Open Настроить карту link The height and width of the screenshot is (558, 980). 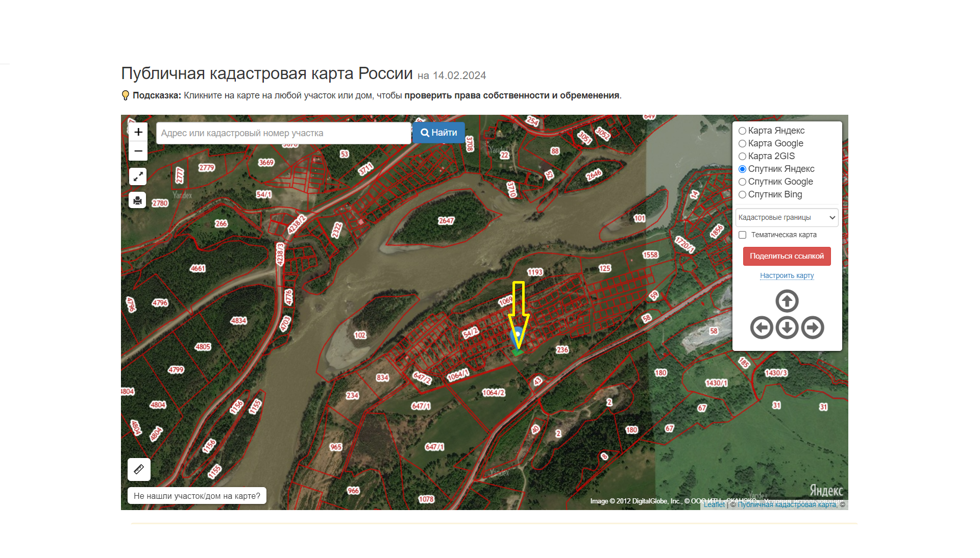click(x=787, y=276)
